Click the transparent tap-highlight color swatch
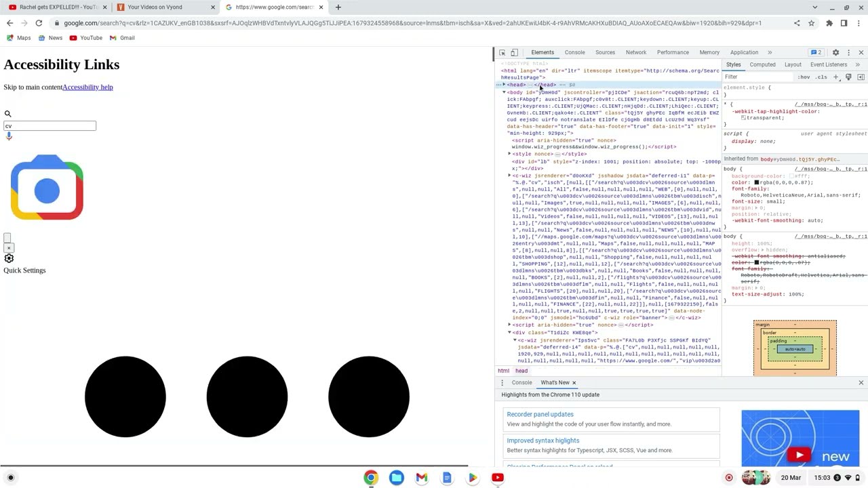This screenshot has width=868, height=488. click(x=744, y=118)
